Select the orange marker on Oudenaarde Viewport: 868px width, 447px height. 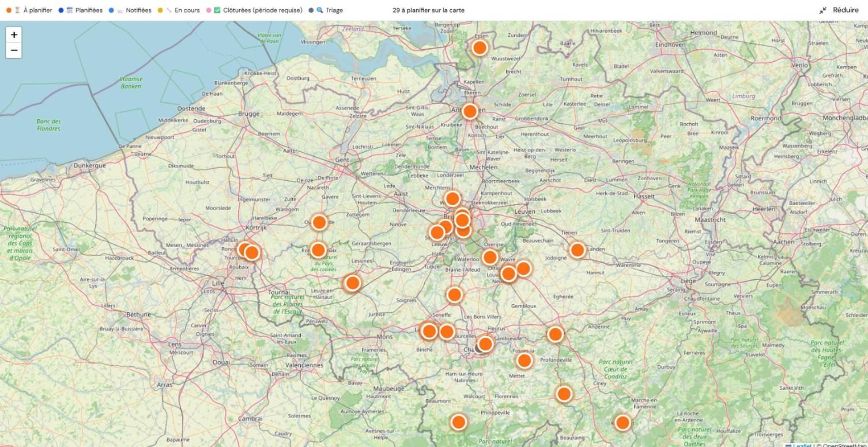(x=319, y=222)
